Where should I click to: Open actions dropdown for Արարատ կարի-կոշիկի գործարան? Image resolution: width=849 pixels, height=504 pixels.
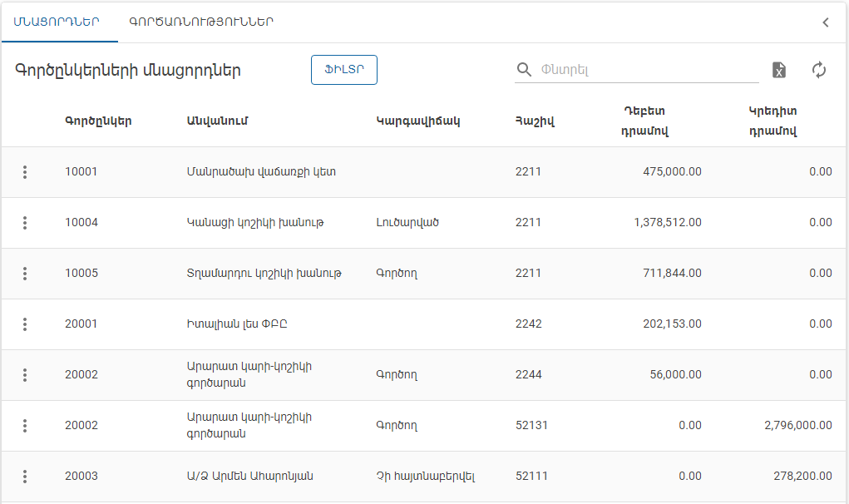25,374
